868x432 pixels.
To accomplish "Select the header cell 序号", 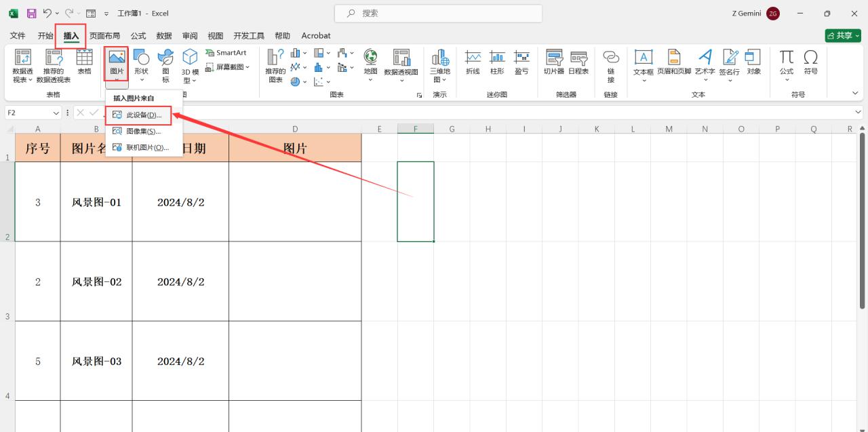I will [37, 148].
